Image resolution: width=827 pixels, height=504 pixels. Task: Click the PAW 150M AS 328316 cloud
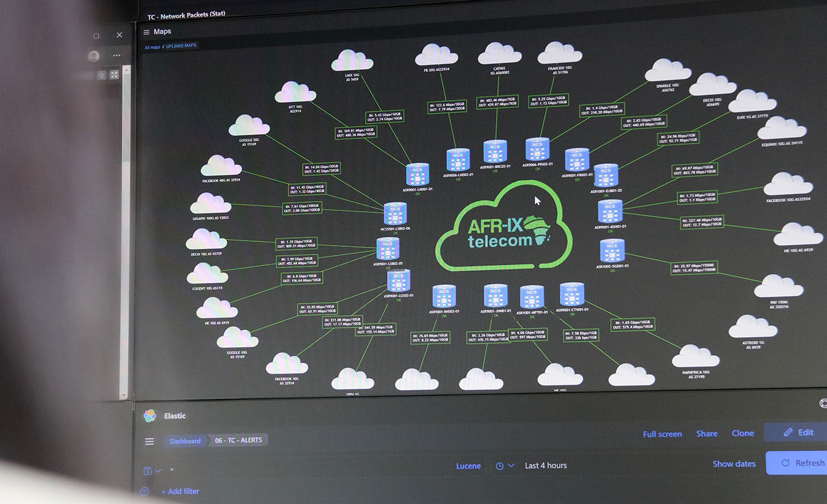[778, 286]
